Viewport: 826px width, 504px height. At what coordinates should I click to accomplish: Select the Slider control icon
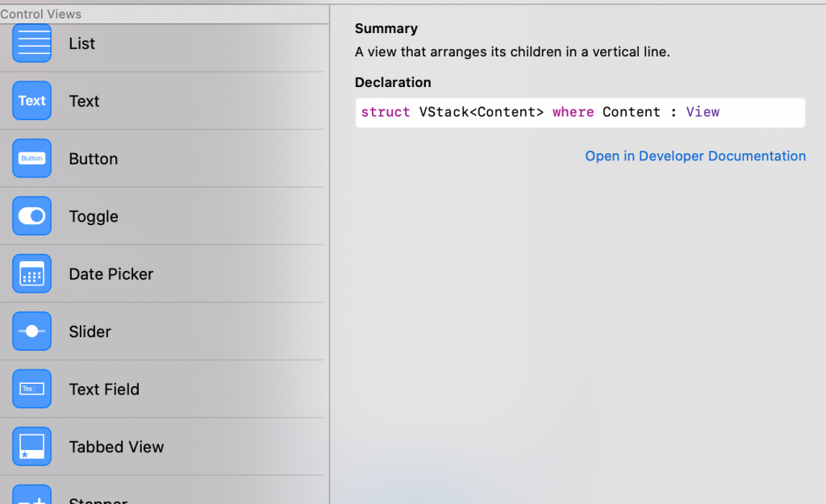pos(31,331)
